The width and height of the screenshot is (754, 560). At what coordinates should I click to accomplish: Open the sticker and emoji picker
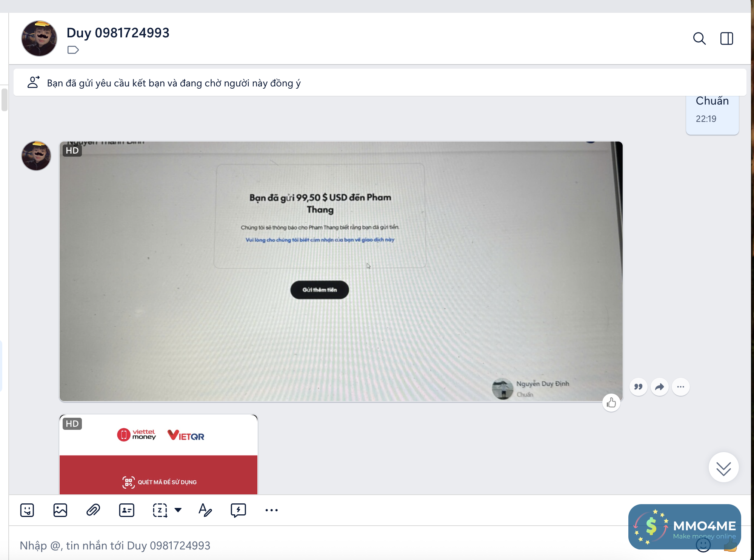click(27, 510)
